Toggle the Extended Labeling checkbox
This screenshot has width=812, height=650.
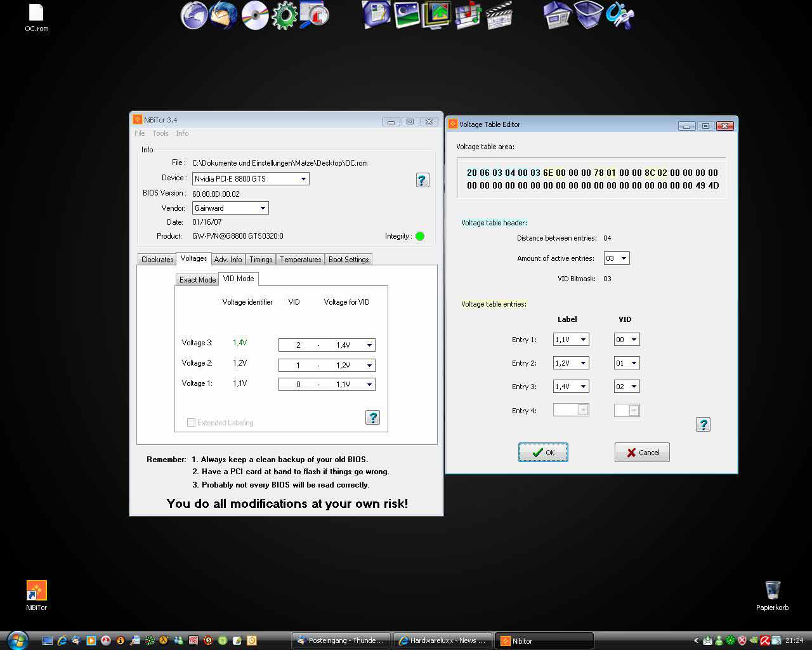191,422
